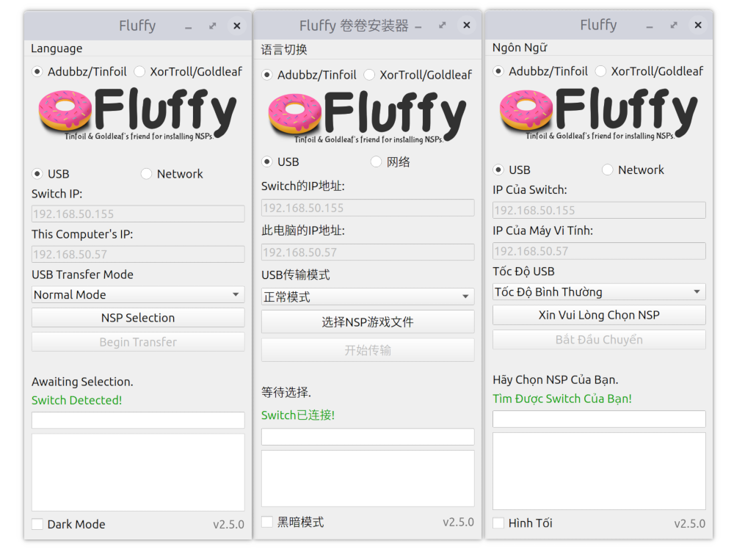Viewport: 734px width, 560px height.
Task: Click the IP Của Switch input field
Action: click(x=599, y=210)
